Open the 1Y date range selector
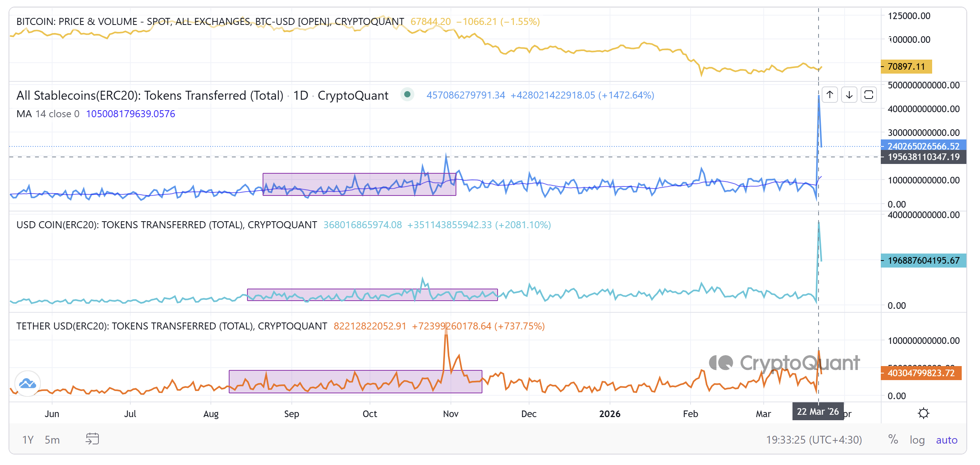 click(28, 439)
